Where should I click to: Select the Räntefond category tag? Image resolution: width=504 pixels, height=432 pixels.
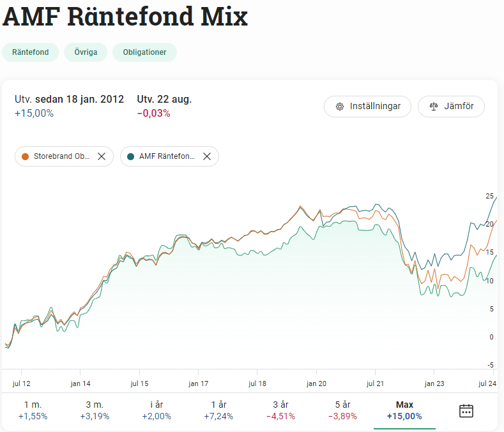click(x=30, y=52)
